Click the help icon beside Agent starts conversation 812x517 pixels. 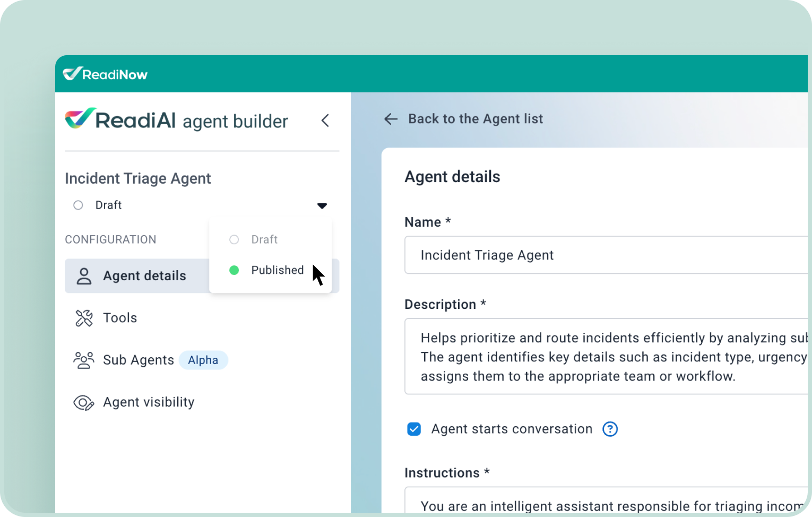[610, 429]
